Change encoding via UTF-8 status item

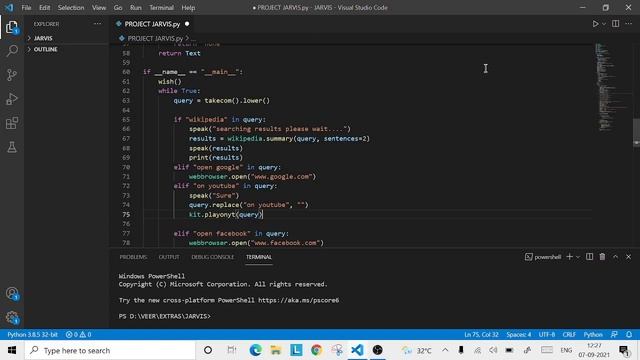tap(547, 334)
